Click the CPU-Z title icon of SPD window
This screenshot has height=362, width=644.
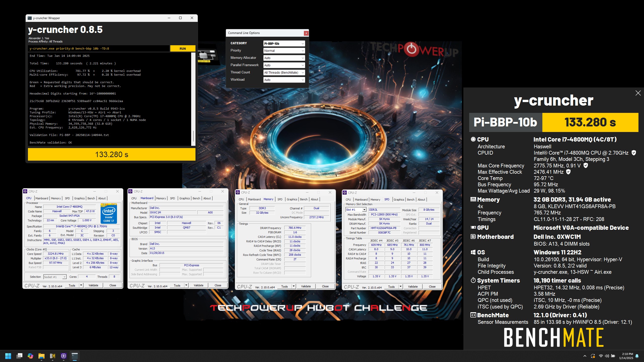pyautogui.click(x=345, y=193)
